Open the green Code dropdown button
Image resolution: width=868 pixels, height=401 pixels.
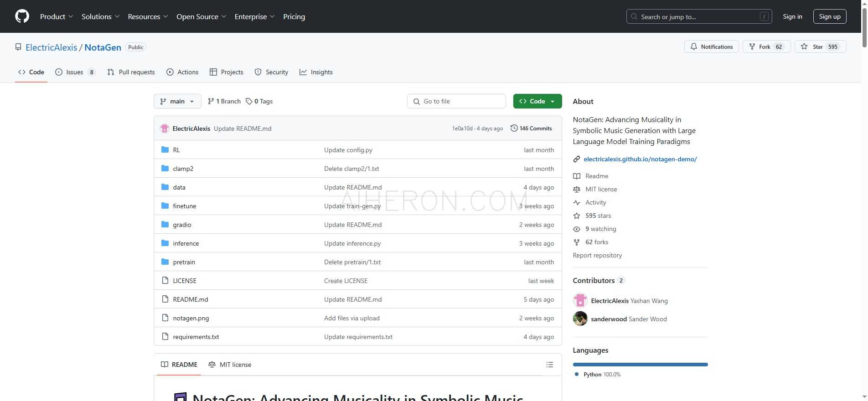[537, 101]
